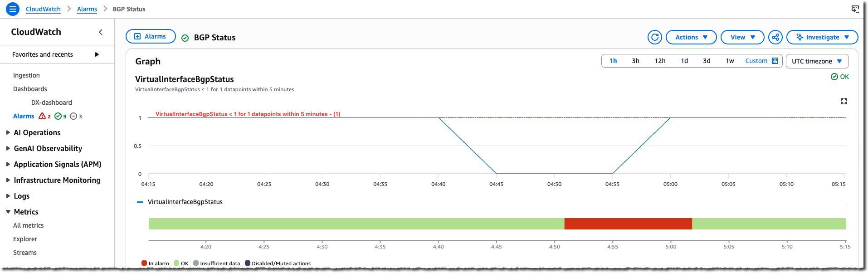868x273 pixels.
Task: Select the 1w time range
Action: 730,61
